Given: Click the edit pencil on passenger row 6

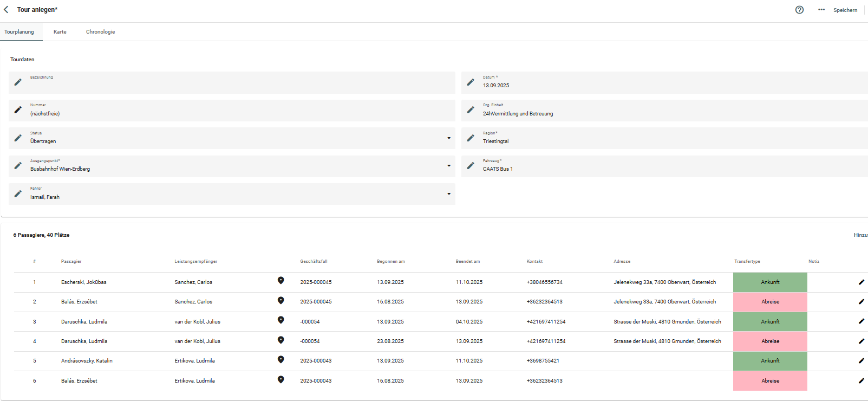Looking at the screenshot, I should tap(861, 381).
